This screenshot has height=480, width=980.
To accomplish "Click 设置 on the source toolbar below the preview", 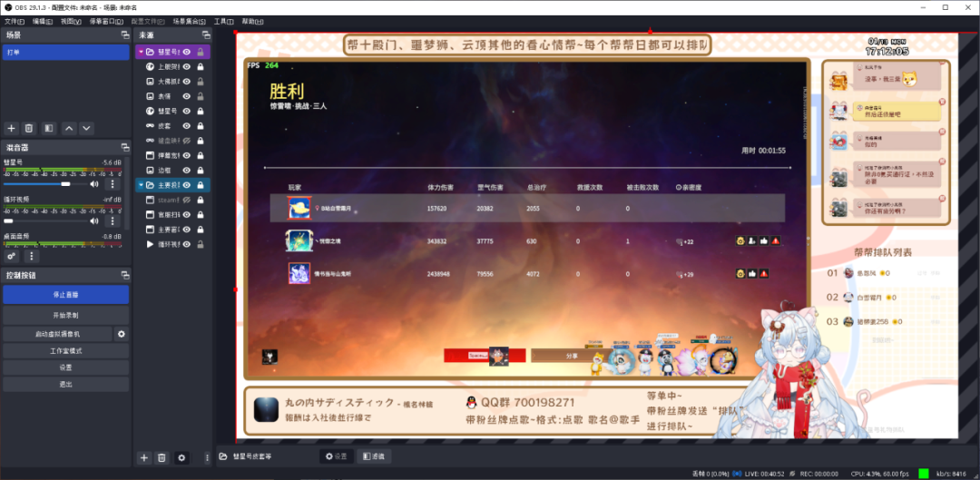I will coord(337,456).
